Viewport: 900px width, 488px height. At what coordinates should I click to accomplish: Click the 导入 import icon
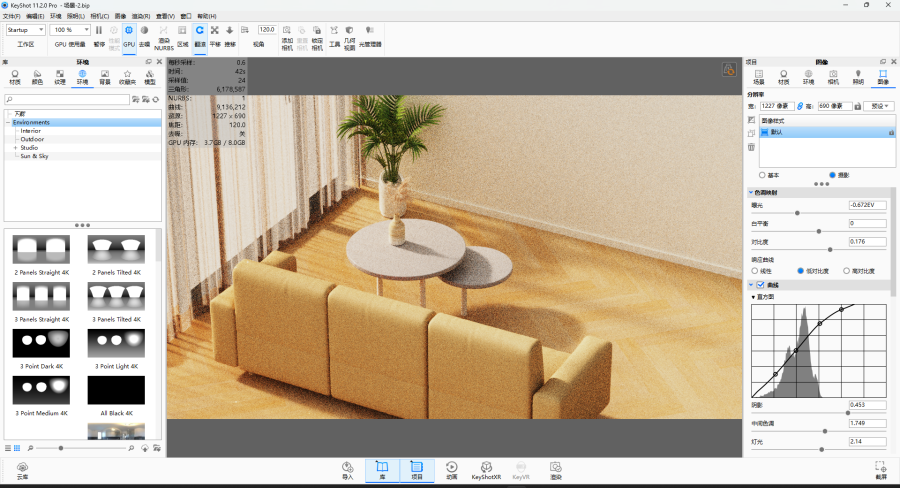pos(348,469)
